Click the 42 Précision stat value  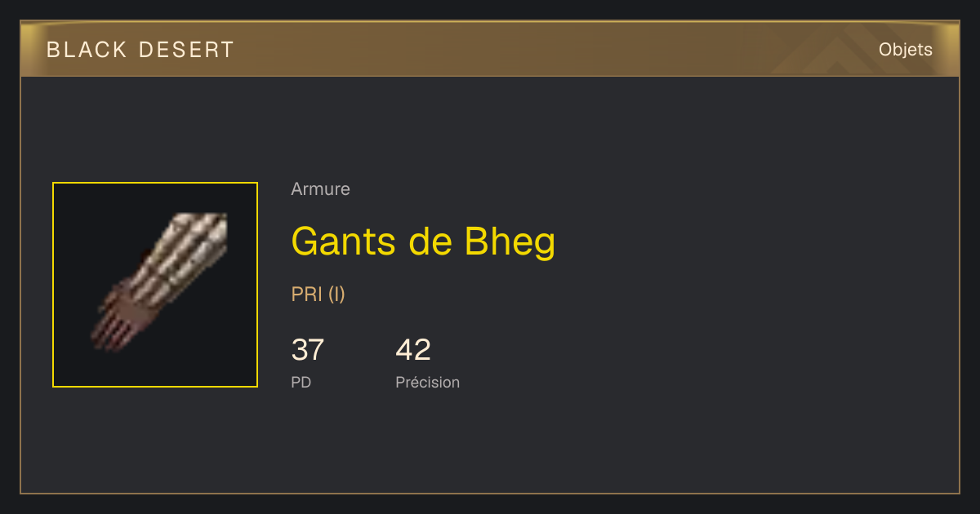coord(413,350)
